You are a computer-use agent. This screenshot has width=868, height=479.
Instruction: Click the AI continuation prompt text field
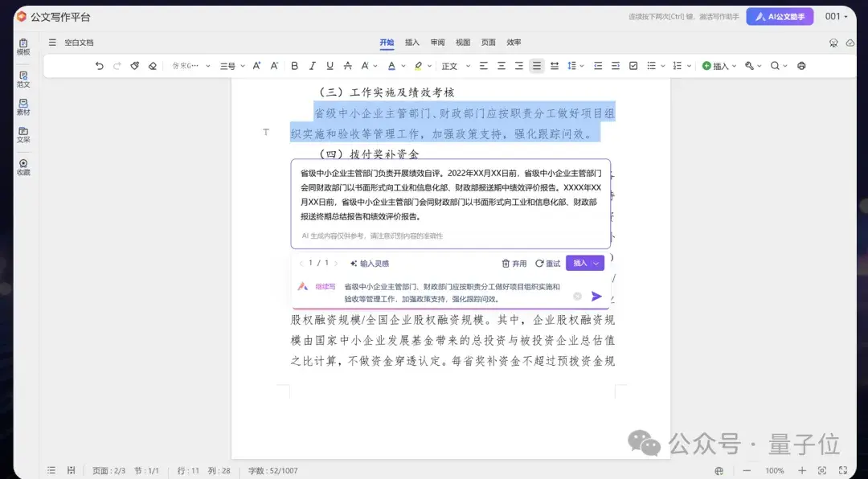click(454, 293)
